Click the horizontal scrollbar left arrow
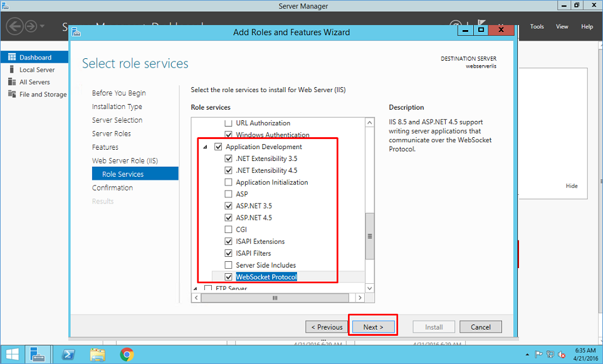This screenshot has height=364, width=603. click(196, 298)
